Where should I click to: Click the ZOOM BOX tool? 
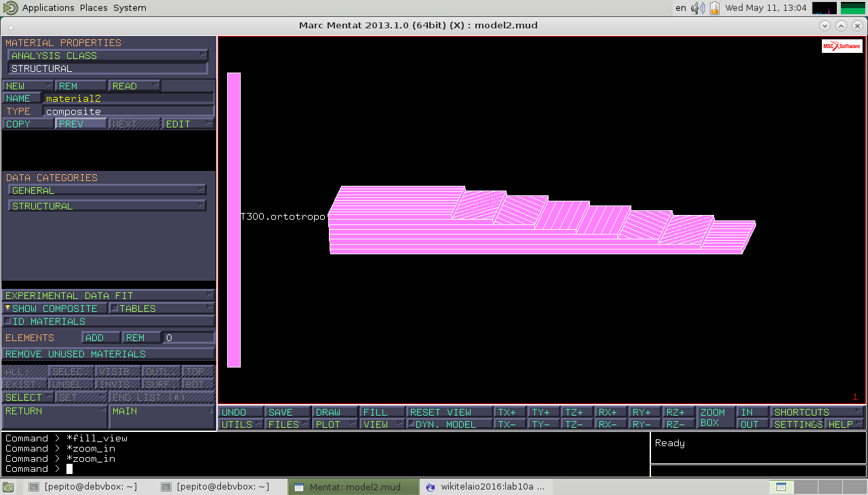click(715, 417)
